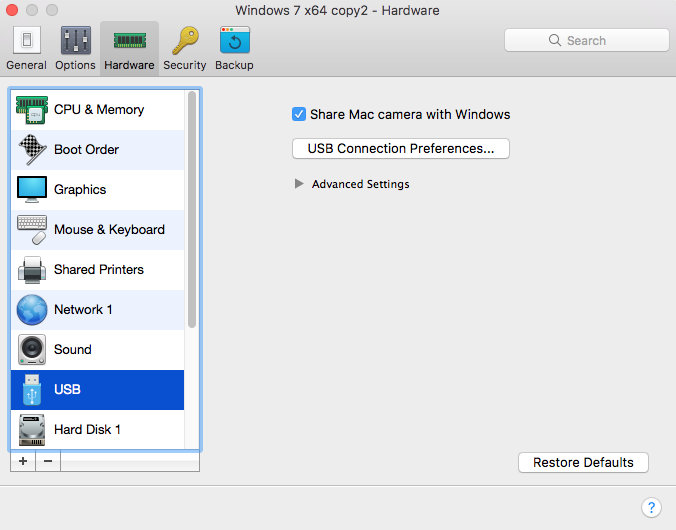Screen dimensions: 676x530
Task: Click the USB flash drive icon
Action: click(32, 390)
